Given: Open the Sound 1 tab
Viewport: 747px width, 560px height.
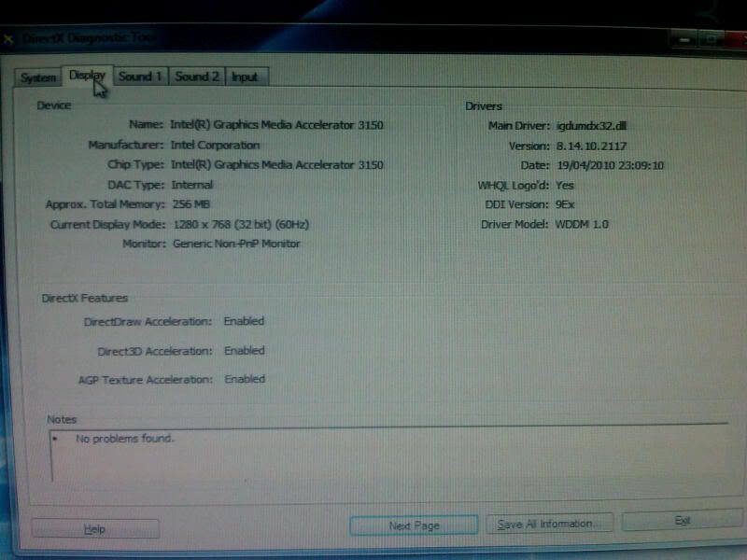Looking at the screenshot, I should click(x=141, y=77).
